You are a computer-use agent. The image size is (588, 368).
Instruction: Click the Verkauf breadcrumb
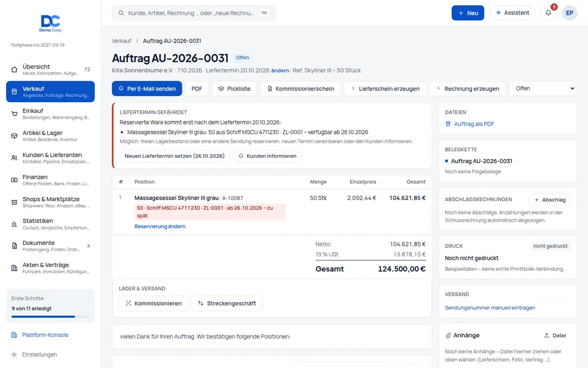click(121, 41)
